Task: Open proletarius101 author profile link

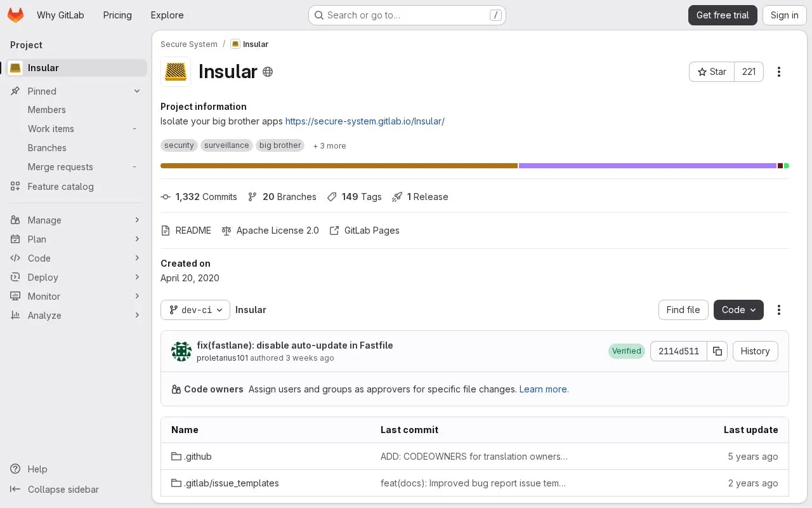Action: pos(222,358)
